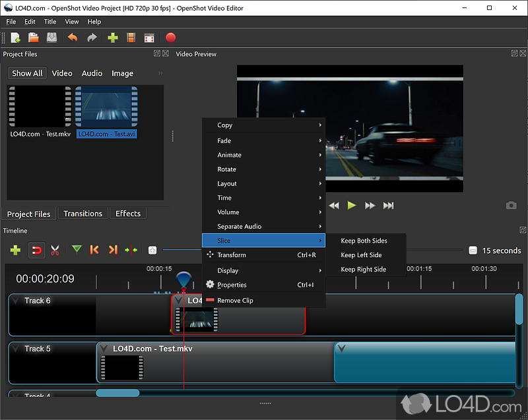Import files with the green plus toolbar icon

point(112,38)
